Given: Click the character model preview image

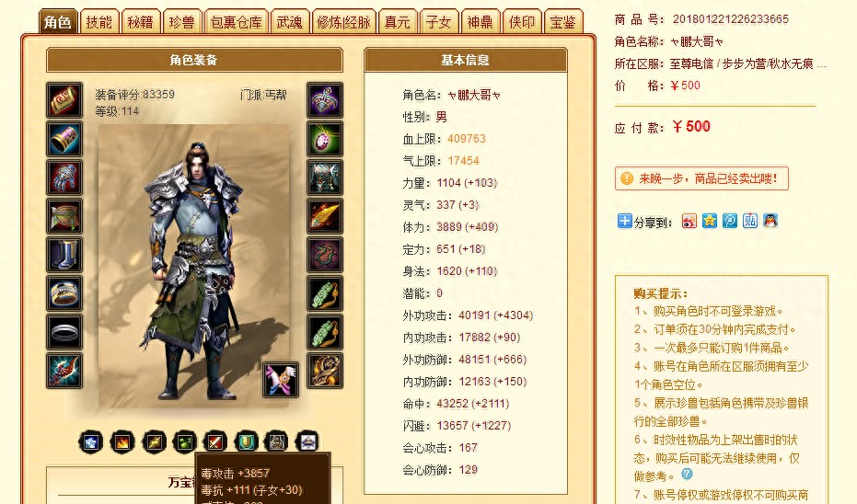Looking at the screenshot, I should [193, 266].
